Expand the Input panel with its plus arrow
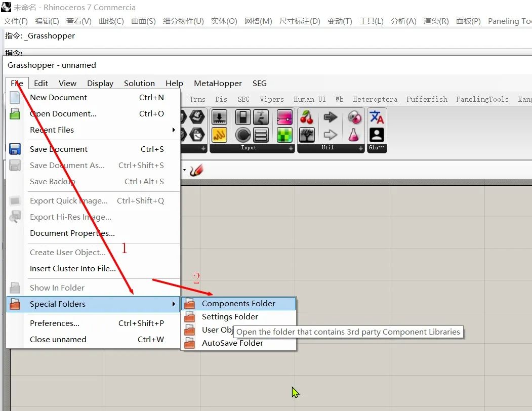This screenshot has width=532, height=411. point(291,148)
